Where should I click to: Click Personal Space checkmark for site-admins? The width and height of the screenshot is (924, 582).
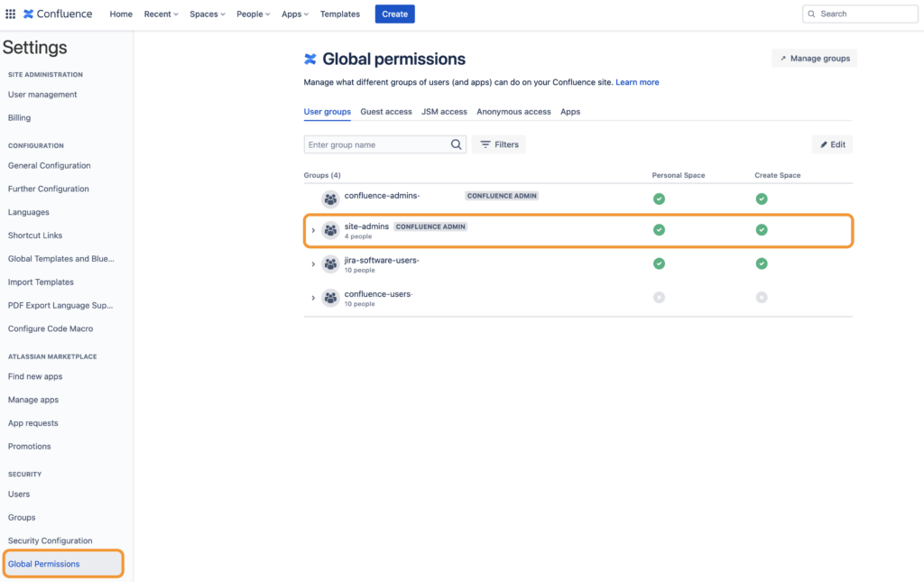point(659,230)
